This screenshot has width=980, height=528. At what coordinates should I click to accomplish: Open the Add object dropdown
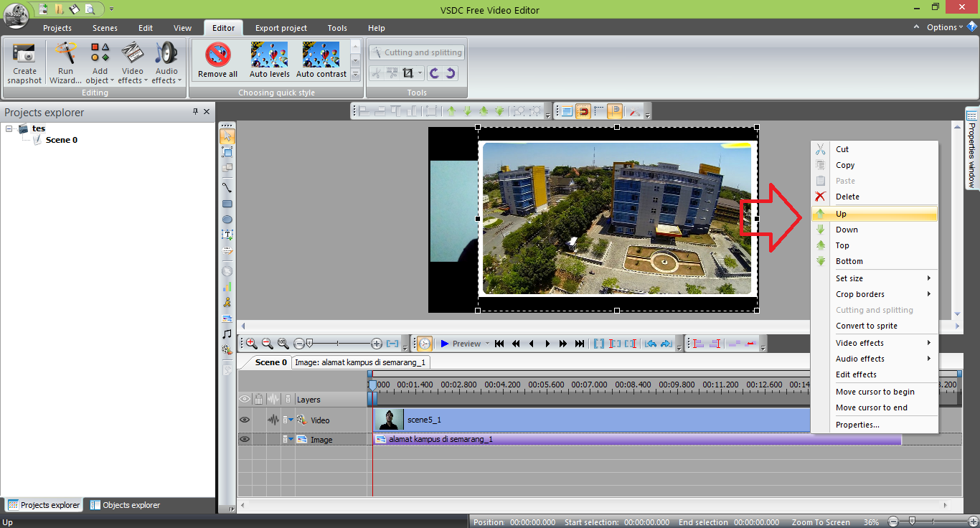click(x=100, y=62)
